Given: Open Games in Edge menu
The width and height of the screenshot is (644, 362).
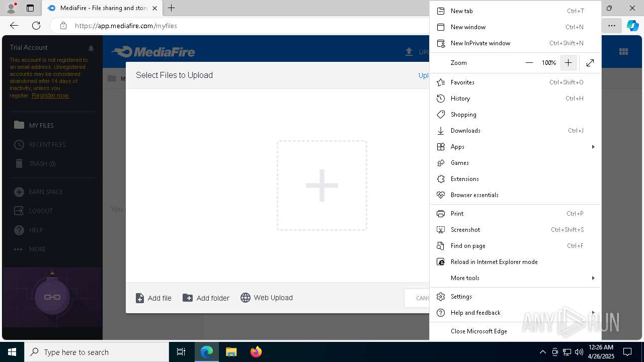Looking at the screenshot, I should [515, 162].
